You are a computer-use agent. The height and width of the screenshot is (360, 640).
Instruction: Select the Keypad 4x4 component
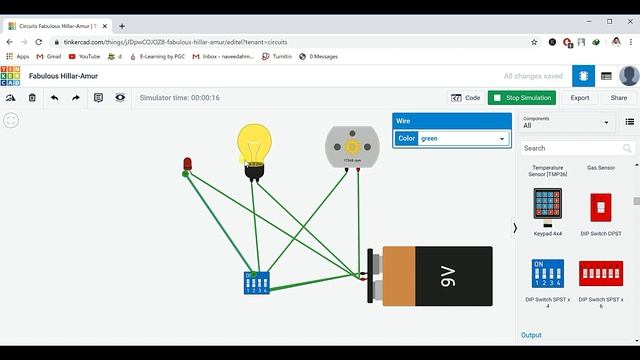548,211
